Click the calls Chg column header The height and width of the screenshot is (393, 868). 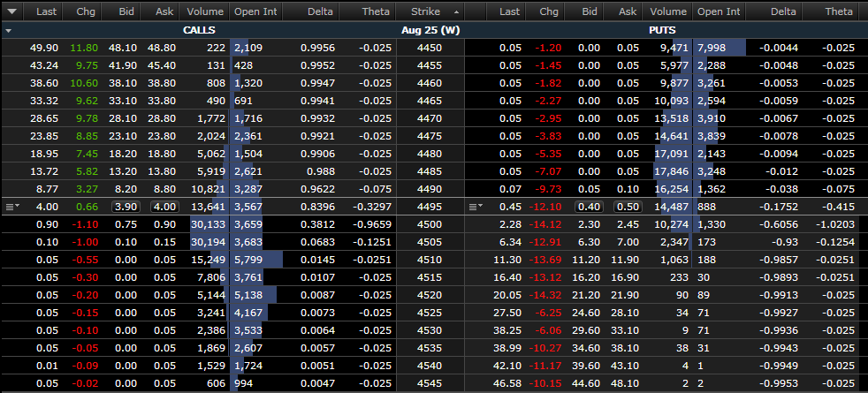tap(87, 11)
